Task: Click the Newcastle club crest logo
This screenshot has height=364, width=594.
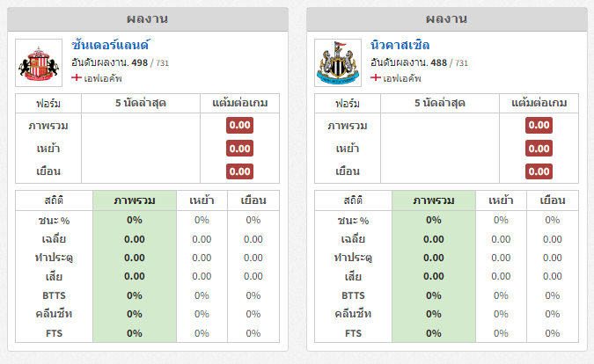Action: pyautogui.click(x=338, y=62)
